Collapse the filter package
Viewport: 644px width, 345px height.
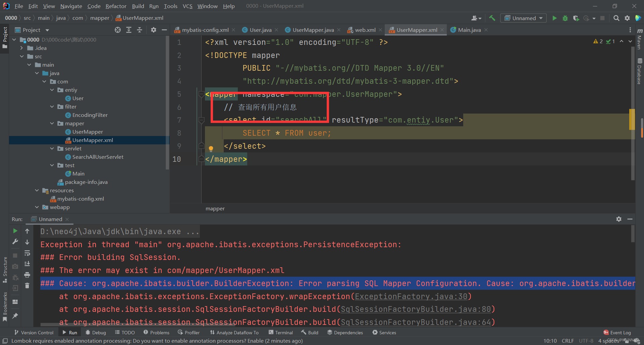[x=52, y=107]
